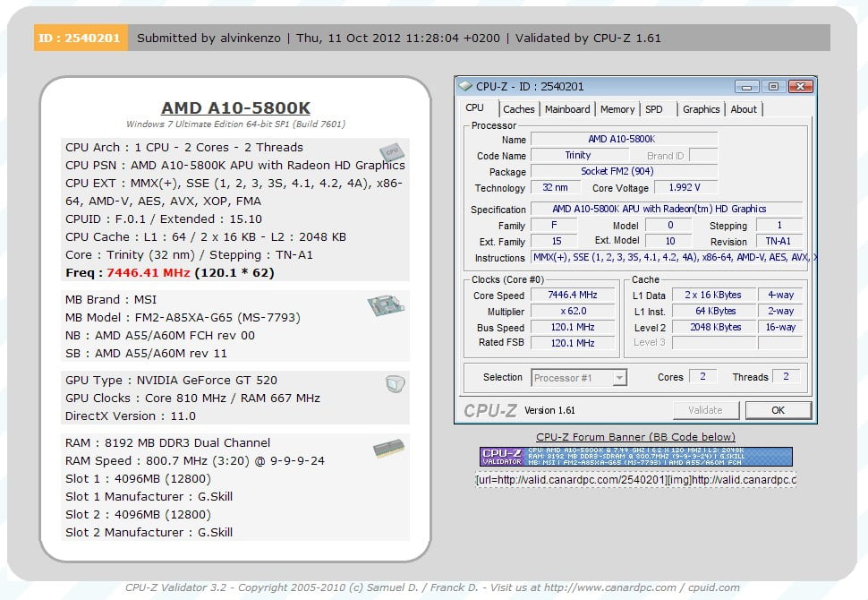Click the RAM stick icon beside RAM info
The image size is (868, 600).
point(388,448)
